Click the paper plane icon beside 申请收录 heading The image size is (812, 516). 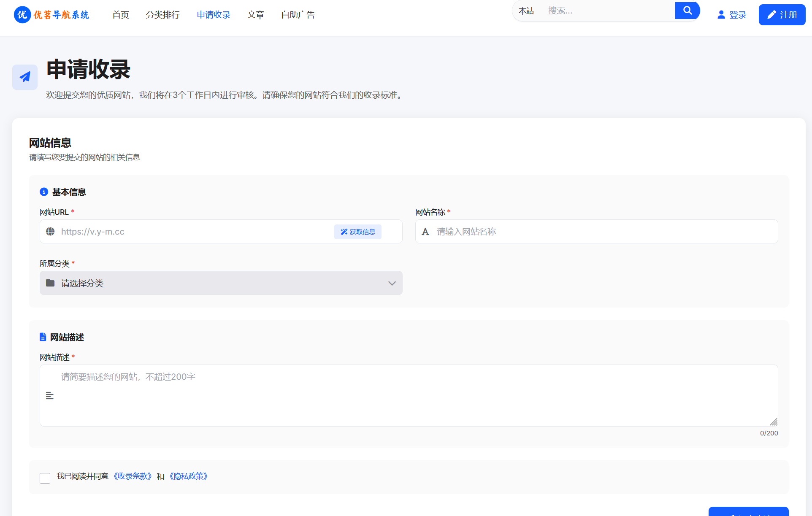[x=24, y=77]
